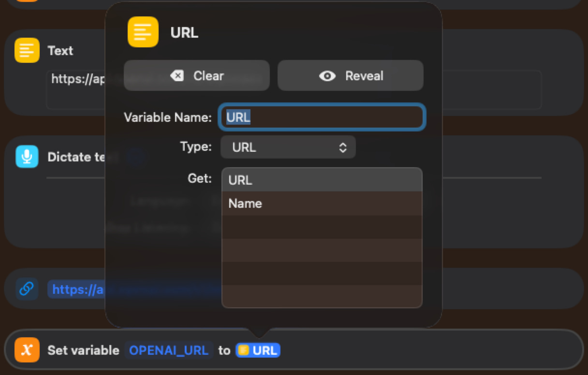Select Name in the Get list
The width and height of the screenshot is (588, 375).
tap(322, 203)
